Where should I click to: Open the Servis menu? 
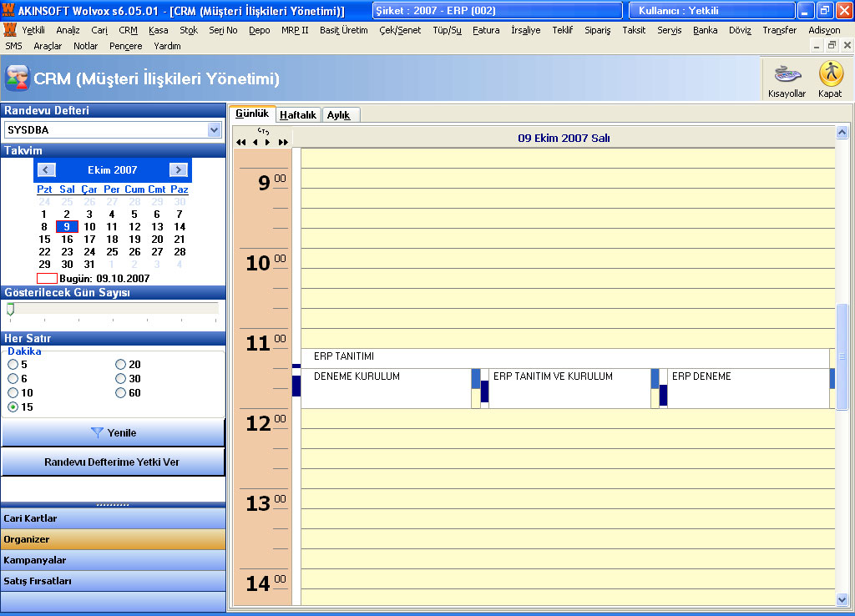click(669, 30)
